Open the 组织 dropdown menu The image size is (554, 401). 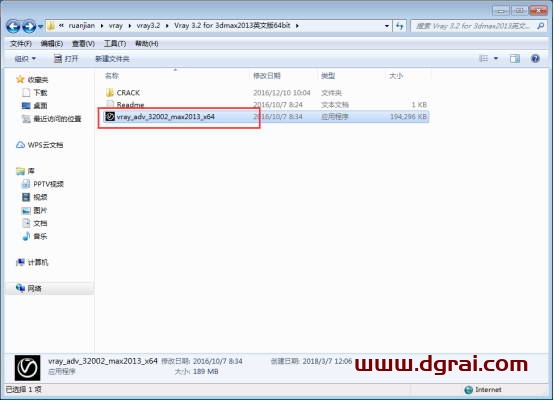point(25,59)
